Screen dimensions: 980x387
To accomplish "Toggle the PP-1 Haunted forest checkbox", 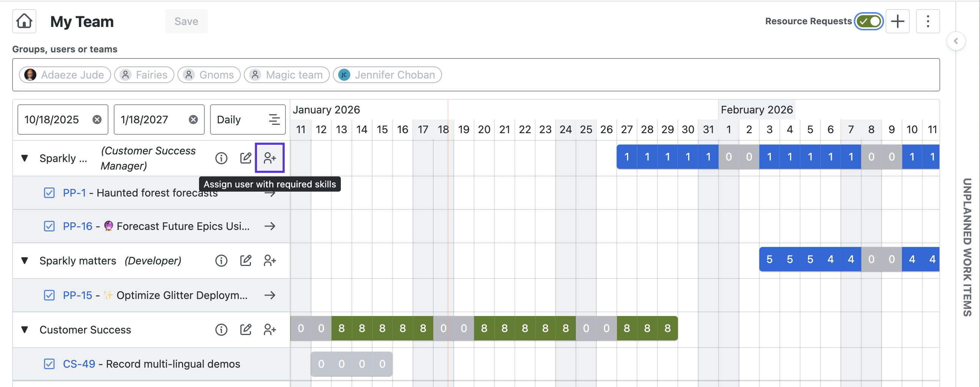I will 49,193.
